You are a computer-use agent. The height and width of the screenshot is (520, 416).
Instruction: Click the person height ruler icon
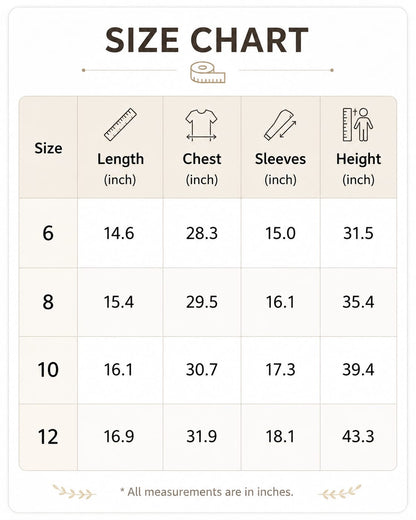(x=358, y=124)
